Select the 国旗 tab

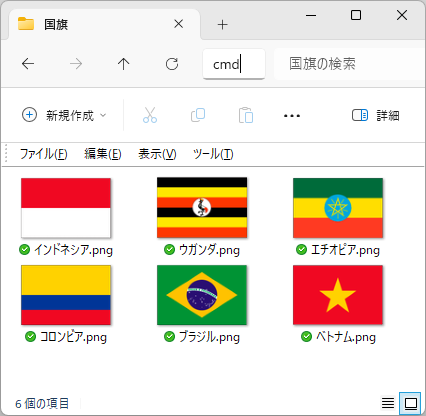click(105, 24)
